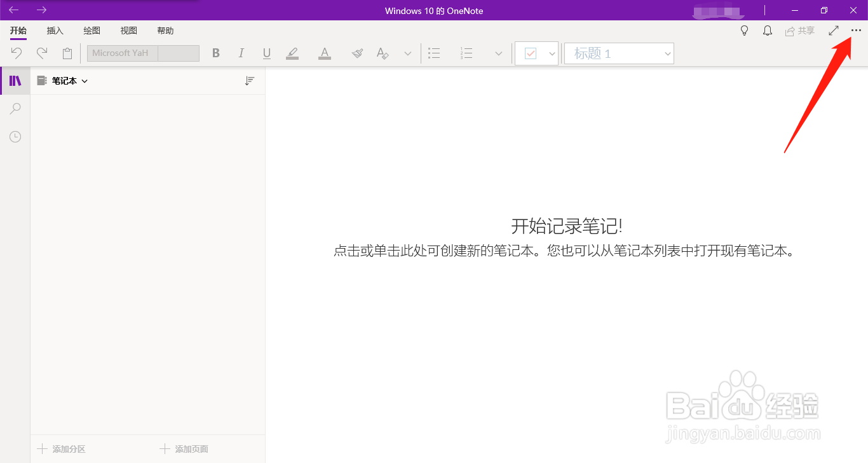This screenshot has height=463, width=868.
Task: Minimize the OneNote window
Action: 794,10
